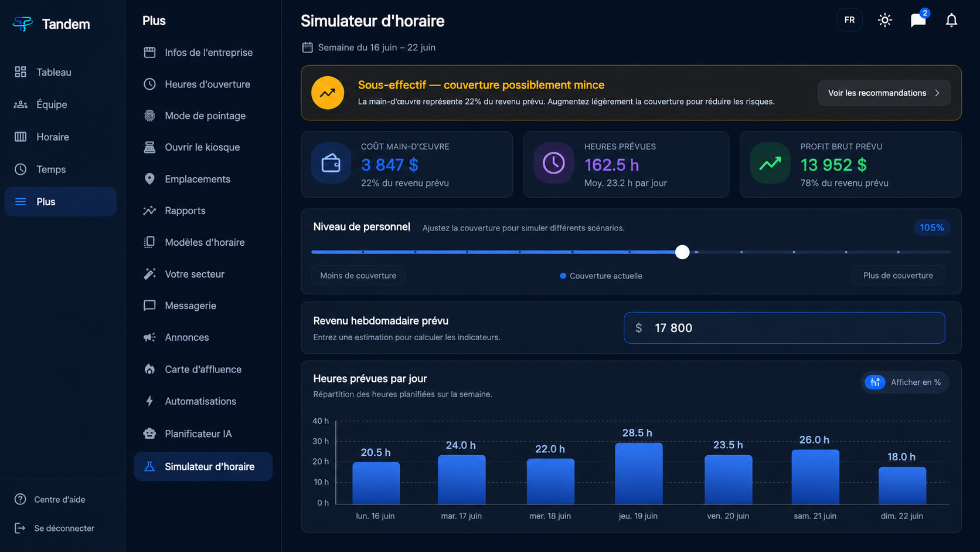The height and width of the screenshot is (552, 980).
Task: Click the 162.5 h planned hours value
Action: pyautogui.click(x=612, y=165)
